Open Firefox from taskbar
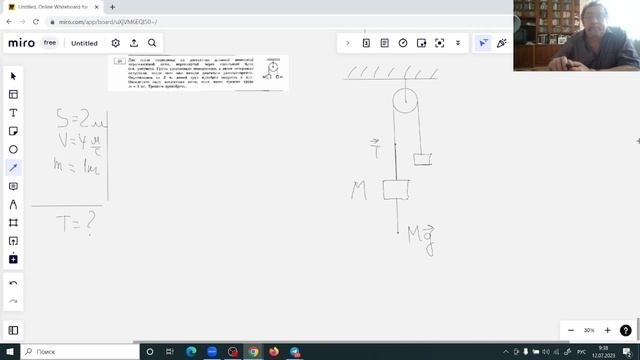 pos(274,351)
